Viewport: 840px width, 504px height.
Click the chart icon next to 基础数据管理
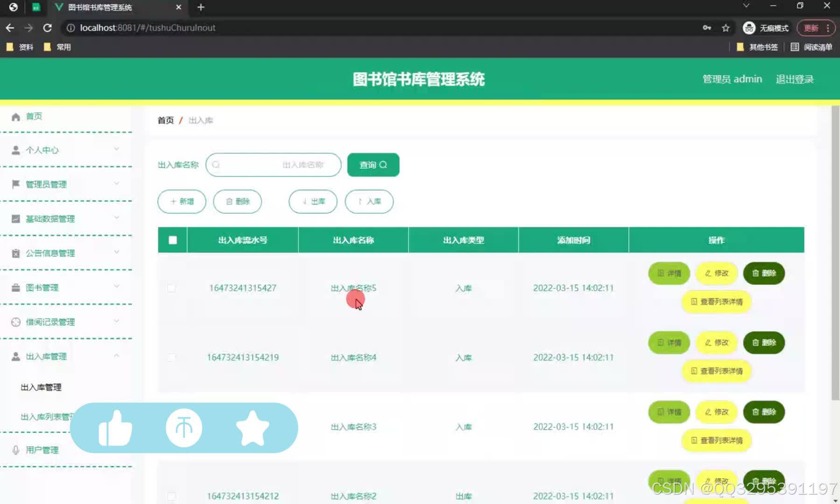[x=16, y=219]
